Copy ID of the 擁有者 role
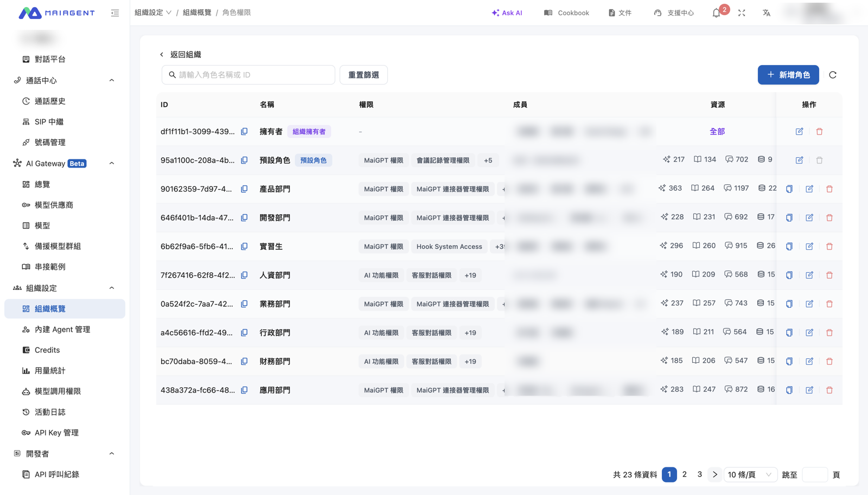Viewport: 868px width, 495px height. (244, 131)
